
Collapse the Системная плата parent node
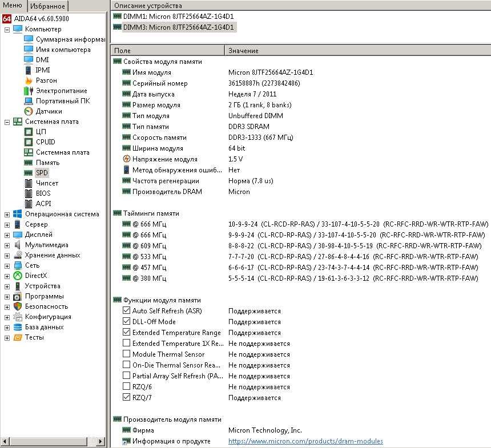7,122
